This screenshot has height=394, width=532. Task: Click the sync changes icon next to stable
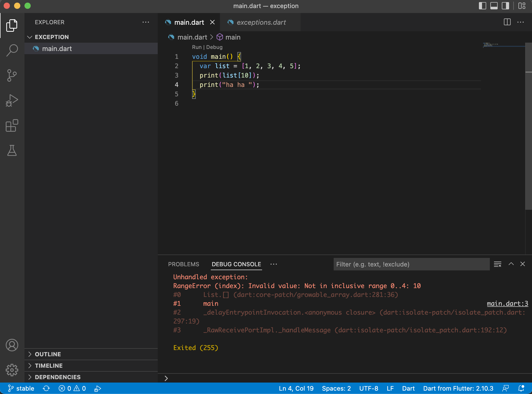point(46,388)
